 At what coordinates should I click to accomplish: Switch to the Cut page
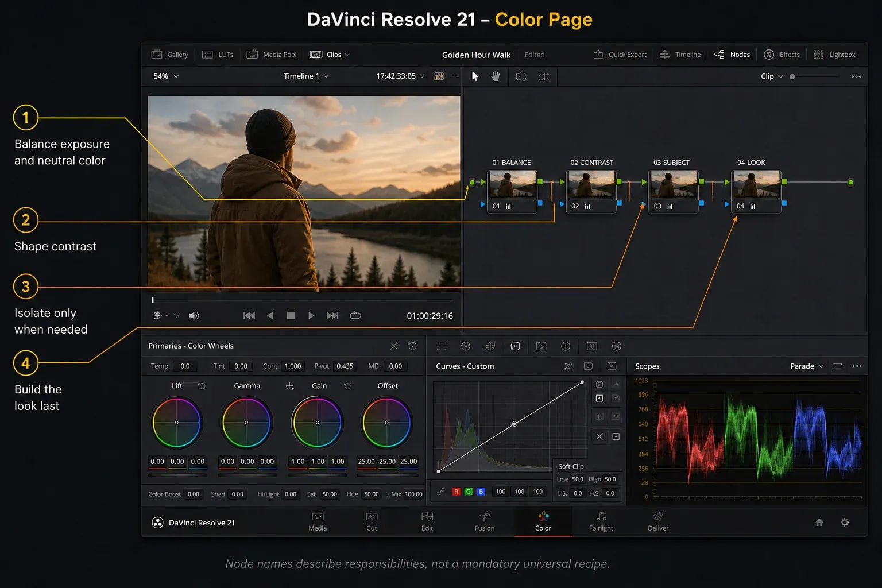click(372, 522)
